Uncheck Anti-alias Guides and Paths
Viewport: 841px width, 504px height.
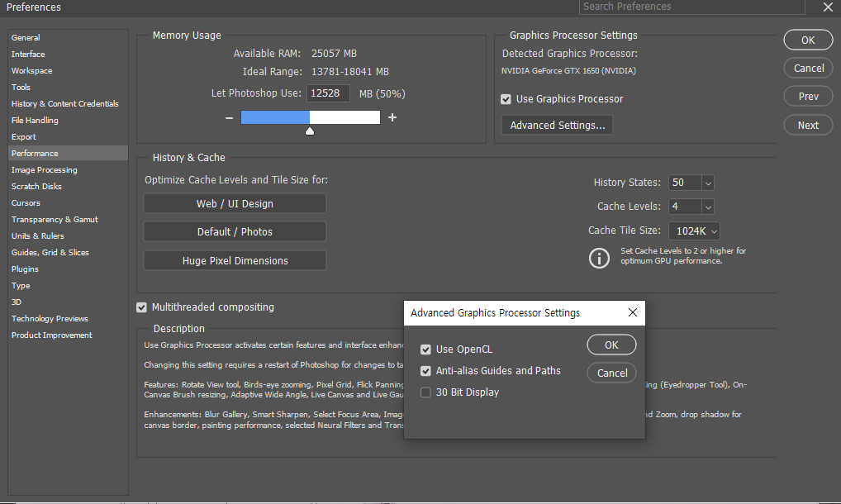425,371
